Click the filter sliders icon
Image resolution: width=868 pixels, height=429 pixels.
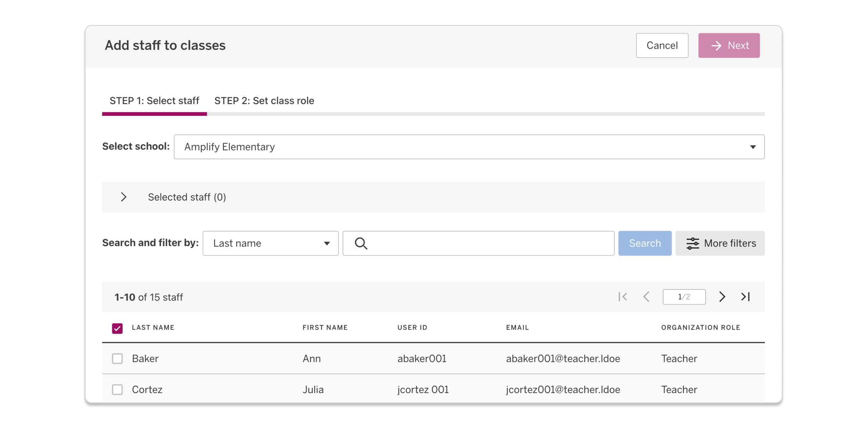pos(692,243)
